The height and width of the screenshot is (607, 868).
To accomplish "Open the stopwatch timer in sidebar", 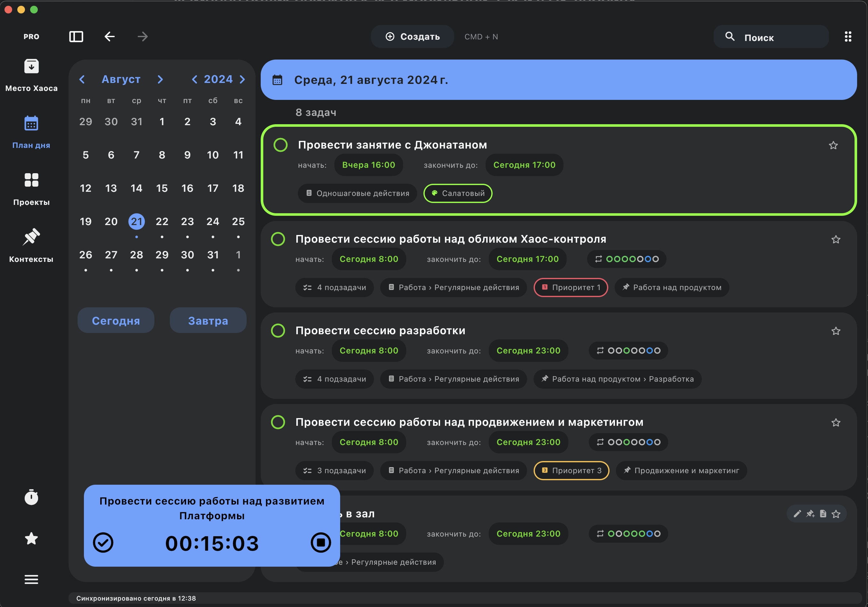I will (31, 497).
